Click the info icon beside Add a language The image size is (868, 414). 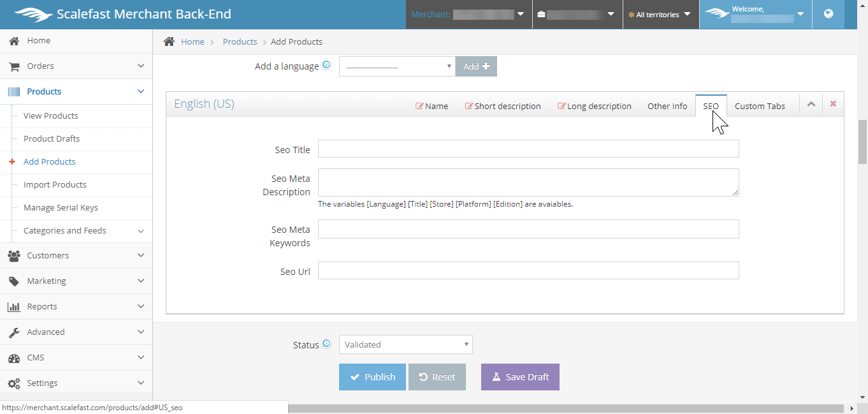click(326, 65)
